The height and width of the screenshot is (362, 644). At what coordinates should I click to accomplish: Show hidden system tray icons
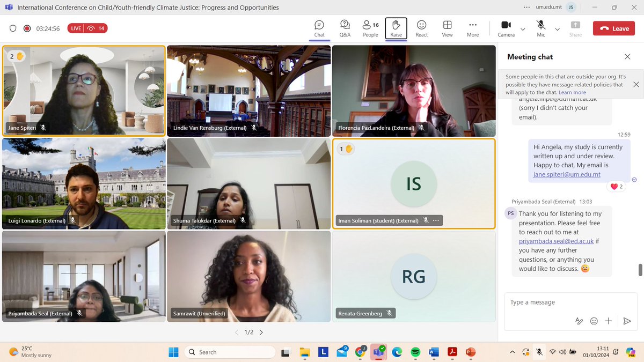point(513,352)
